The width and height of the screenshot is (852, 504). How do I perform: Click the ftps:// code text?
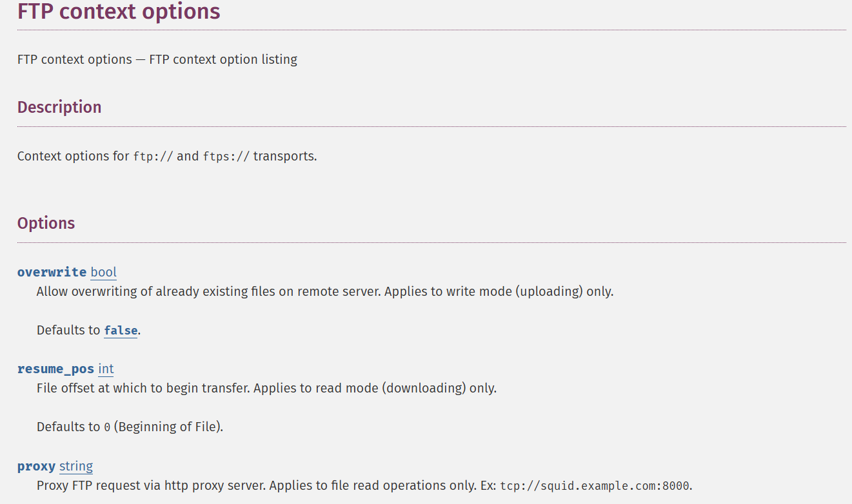tap(226, 157)
